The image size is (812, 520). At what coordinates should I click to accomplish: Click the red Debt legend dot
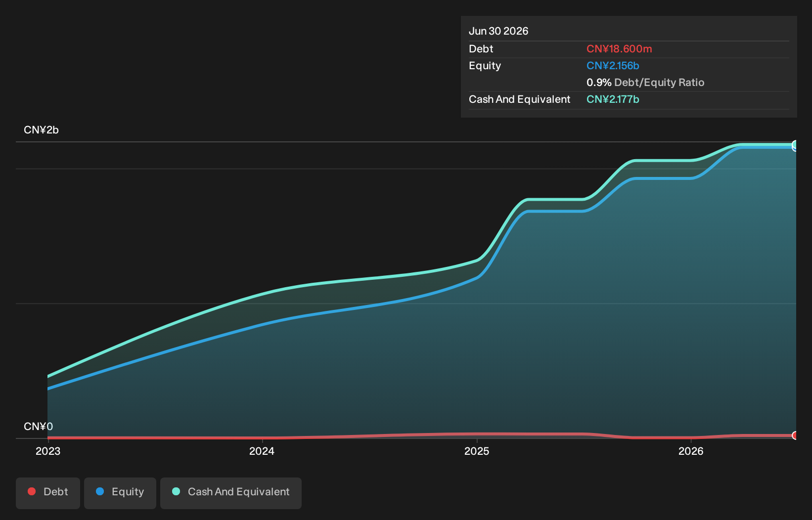tap(32, 491)
